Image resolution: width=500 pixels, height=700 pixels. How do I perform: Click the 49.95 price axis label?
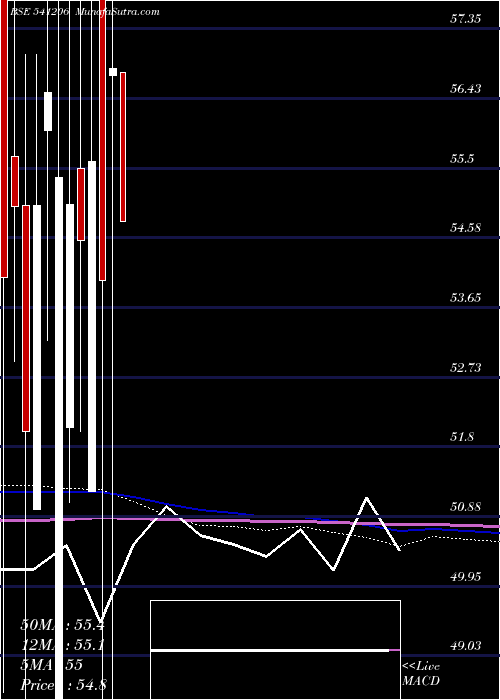click(466, 576)
